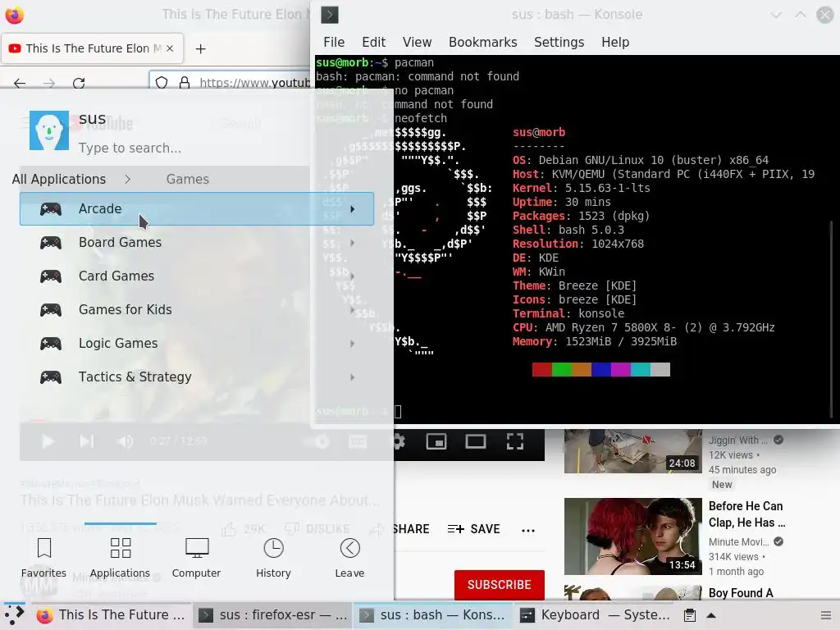
Task: Switch to Applications tab in launcher
Action: pyautogui.click(x=120, y=558)
